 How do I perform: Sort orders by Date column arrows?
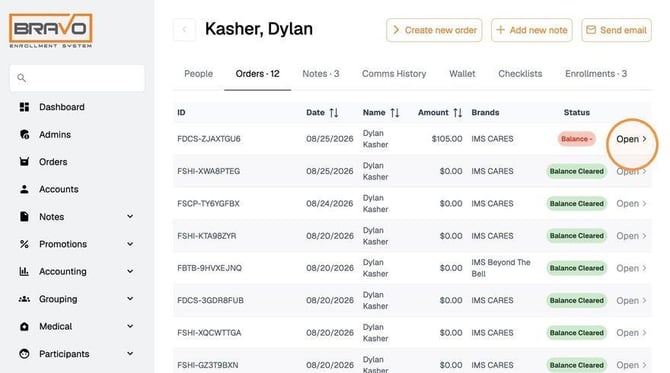(x=334, y=113)
